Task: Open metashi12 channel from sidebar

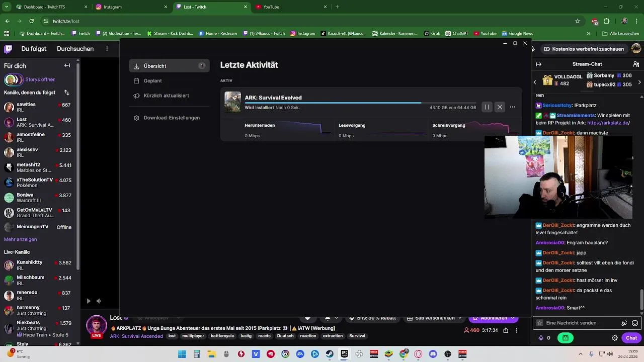Action: pos(38,167)
